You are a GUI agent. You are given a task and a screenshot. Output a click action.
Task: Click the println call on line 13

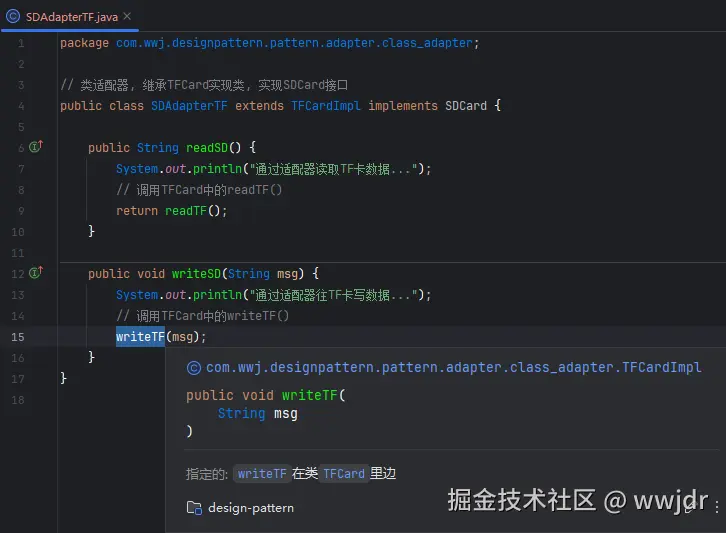pos(217,295)
